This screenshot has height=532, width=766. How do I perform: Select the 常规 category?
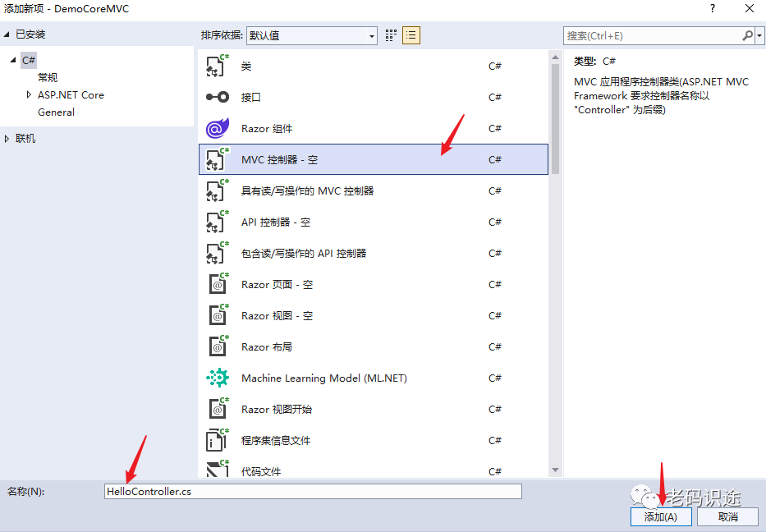pyautogui.click(x=48, y=78)
